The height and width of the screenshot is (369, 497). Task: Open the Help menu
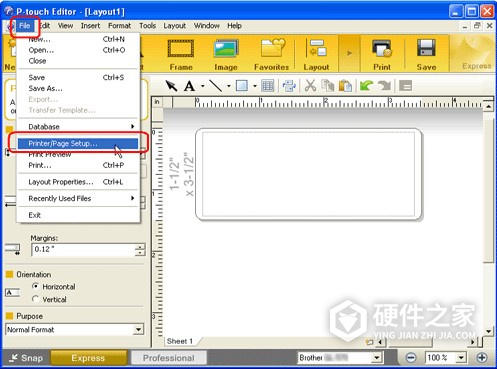click(234, 26)
